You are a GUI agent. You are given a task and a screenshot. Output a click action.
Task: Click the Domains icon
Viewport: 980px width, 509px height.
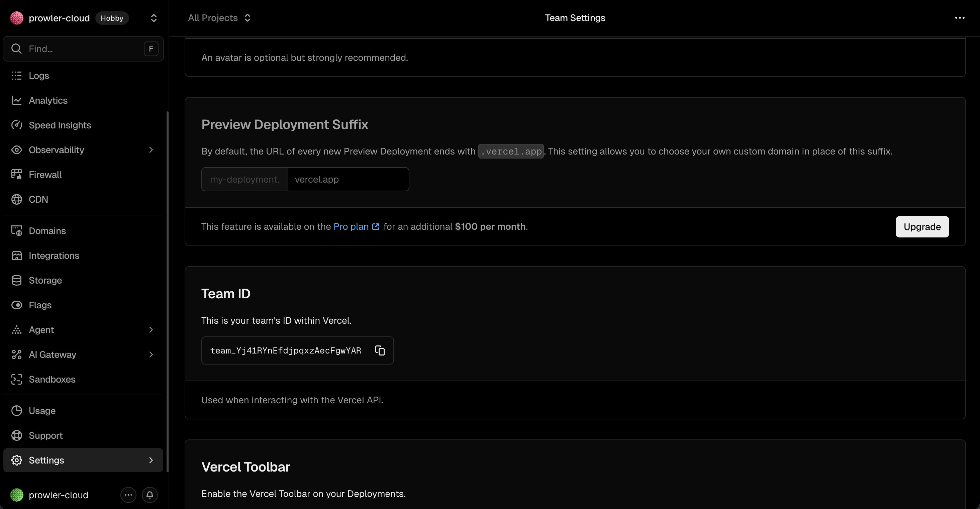(x=17, y=231)
